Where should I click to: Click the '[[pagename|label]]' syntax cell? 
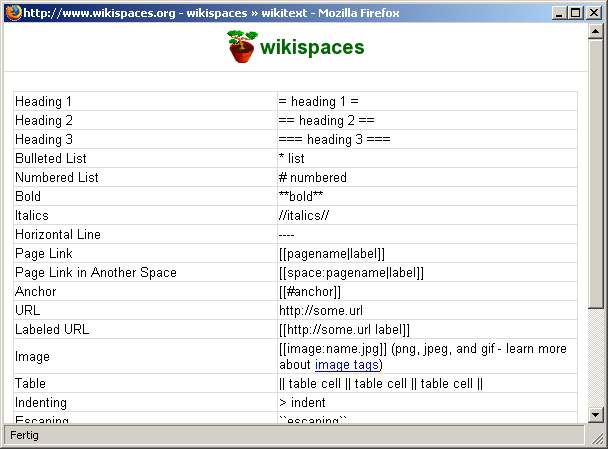coord(427,254)
